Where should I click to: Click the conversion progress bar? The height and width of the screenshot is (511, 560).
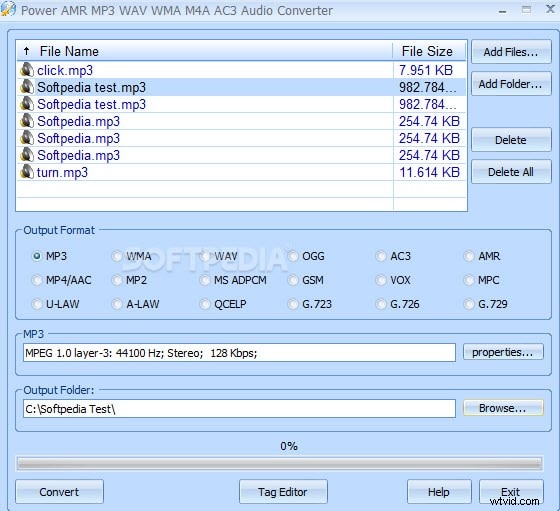pyautogui.click(x=280, y=464)
